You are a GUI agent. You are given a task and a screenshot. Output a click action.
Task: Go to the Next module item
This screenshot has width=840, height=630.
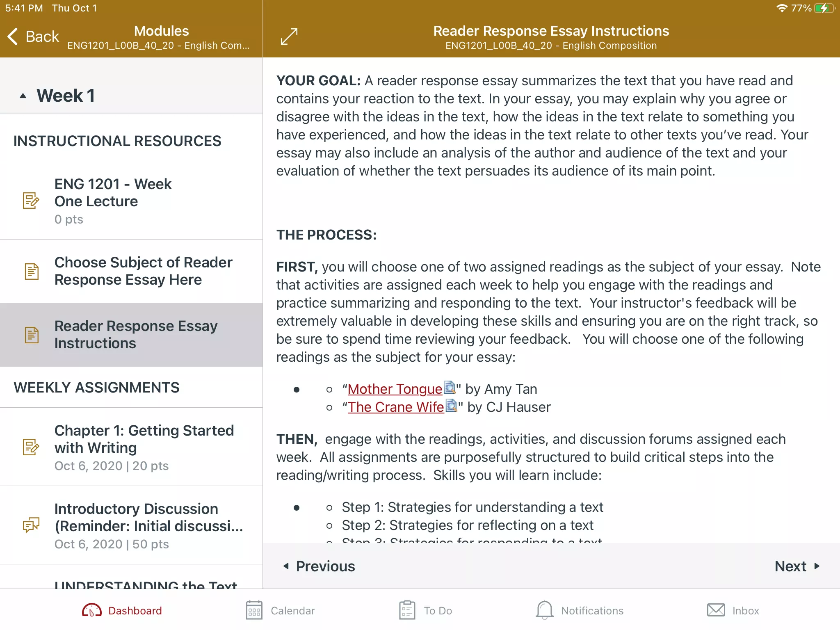[x=797, y=566]
